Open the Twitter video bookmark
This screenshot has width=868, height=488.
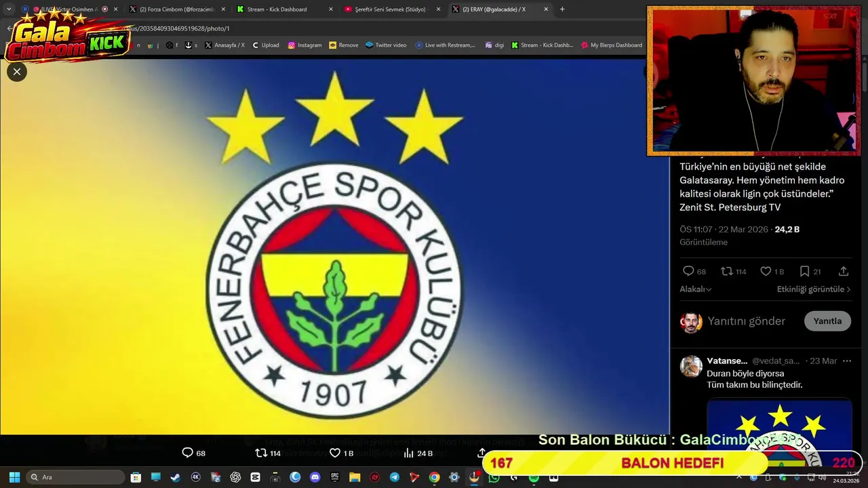[x=386, y=45]
